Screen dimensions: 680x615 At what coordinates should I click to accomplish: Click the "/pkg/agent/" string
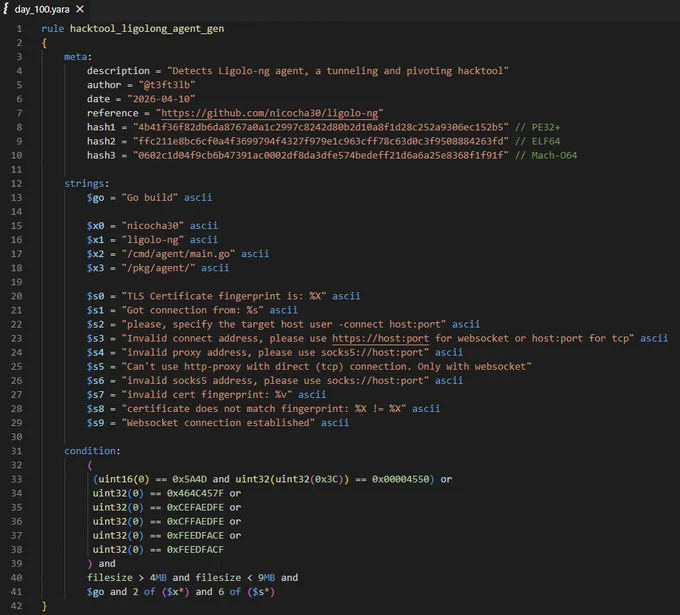point(158,268)
